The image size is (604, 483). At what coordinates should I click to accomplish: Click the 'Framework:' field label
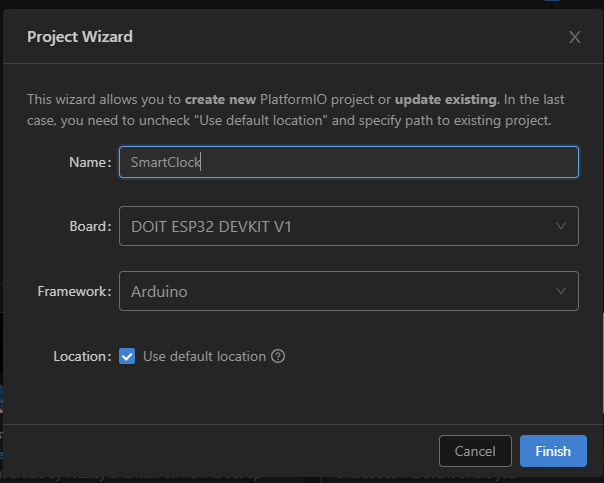[74, 291]
